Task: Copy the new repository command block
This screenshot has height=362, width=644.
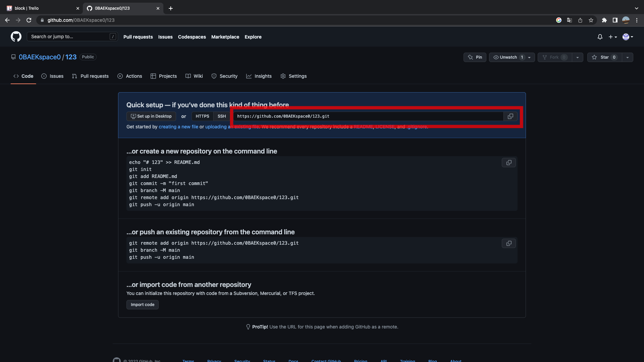Action: pyautogui.click(x=508, y=163)
